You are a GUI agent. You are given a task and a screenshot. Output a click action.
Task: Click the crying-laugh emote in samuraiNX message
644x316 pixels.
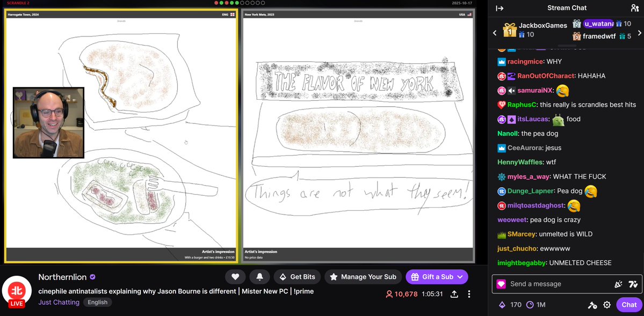(562, 90)
